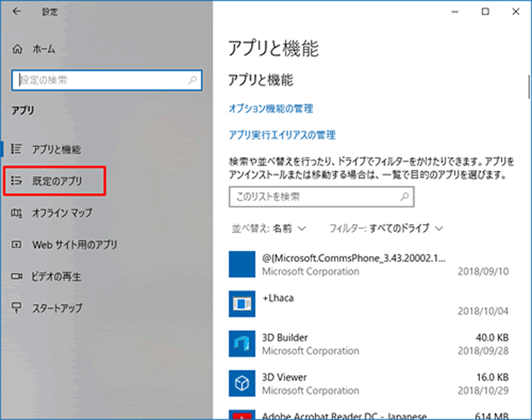Open Web サイト用のアプリ settings page
Screen dimensions: 532x420
(x=74, y=245)
